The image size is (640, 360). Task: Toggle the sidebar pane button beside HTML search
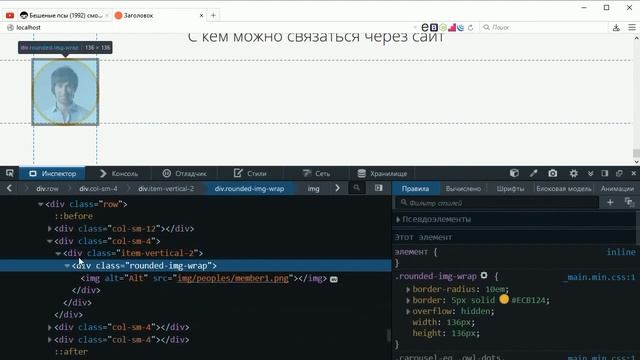[379, 188]
